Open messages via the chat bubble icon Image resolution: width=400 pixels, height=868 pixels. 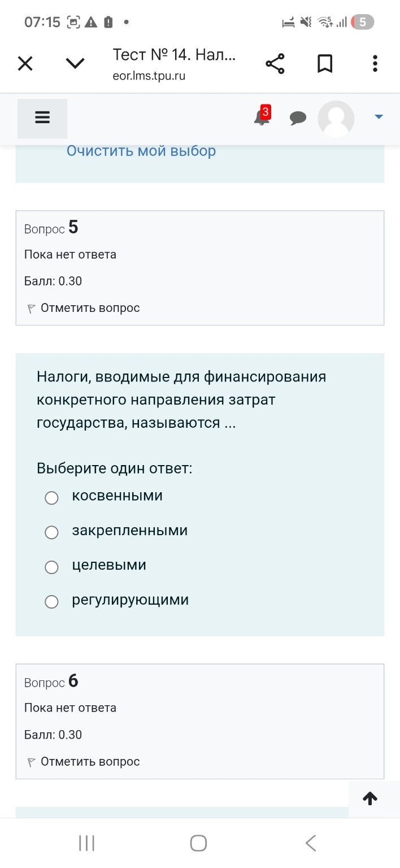click(x=298, y=118)
